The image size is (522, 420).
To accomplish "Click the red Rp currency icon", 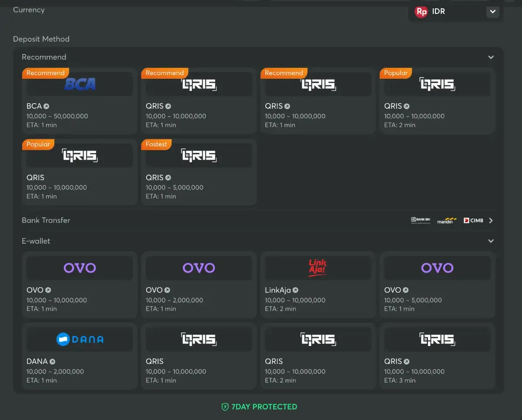I will point(421,12).
